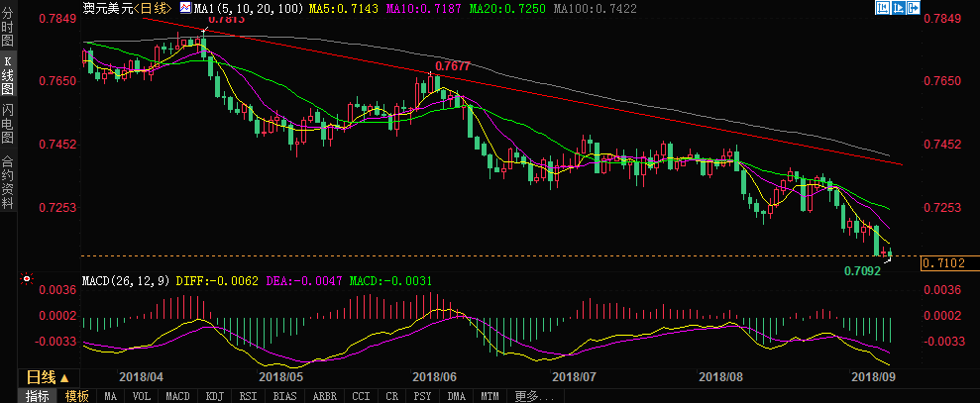Click the small indicator icon before MA1 label
This screenshot has width=980, height=403.
point(183,8)
